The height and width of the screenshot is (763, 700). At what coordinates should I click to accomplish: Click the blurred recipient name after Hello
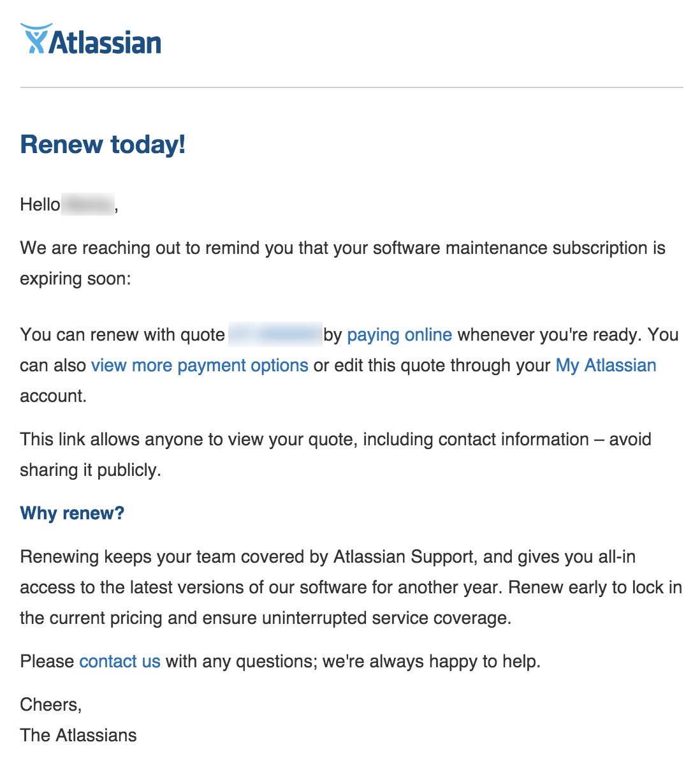88,205
